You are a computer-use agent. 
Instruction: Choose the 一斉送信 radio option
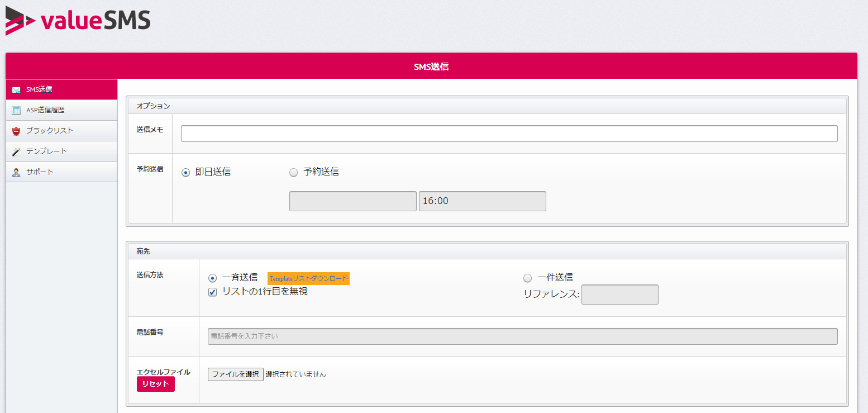tap(212, 278)
